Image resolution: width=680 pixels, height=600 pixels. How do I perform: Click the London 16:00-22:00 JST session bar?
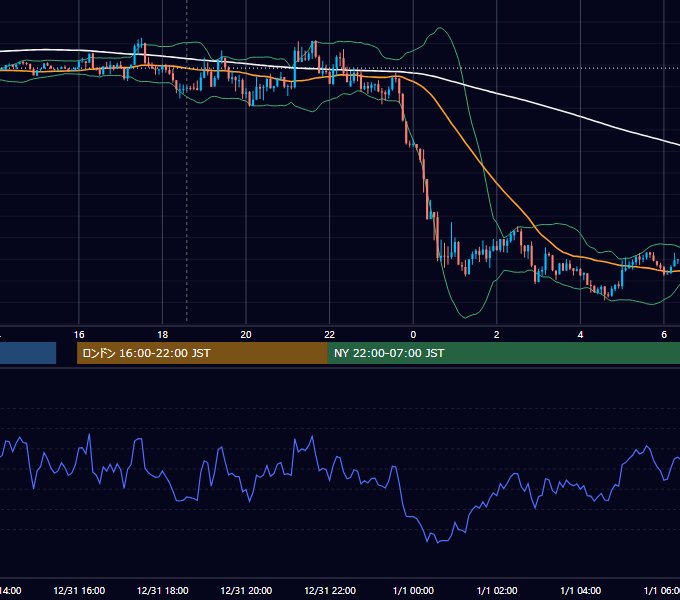coord(202,353)
